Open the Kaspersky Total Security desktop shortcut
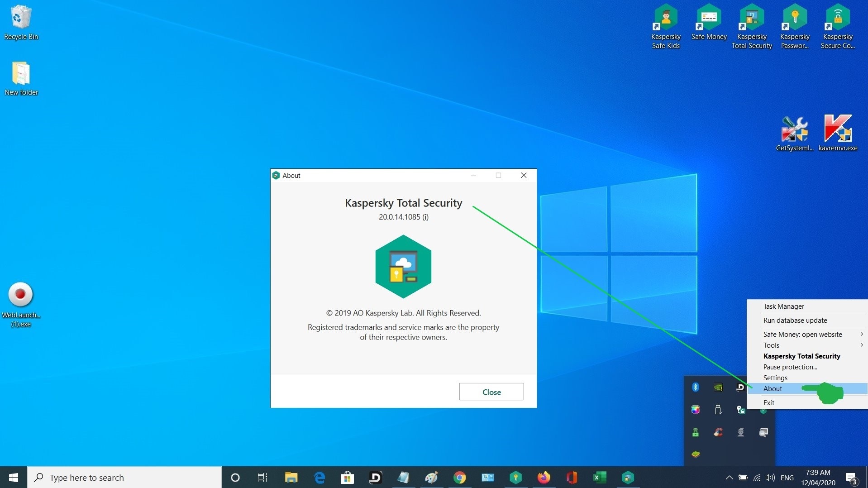Image resolution: width=868 pixels, height=488 pixels. click(752, 26)
